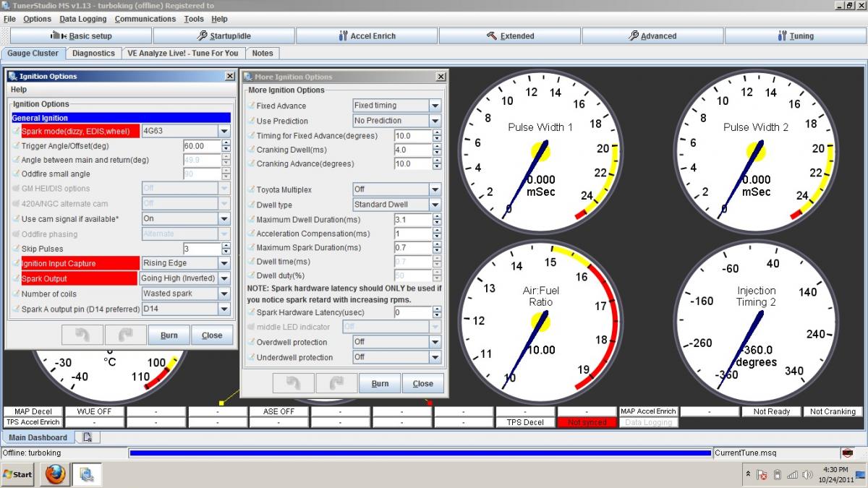This screenshot has width=868, height=488.
Task: Increase Skip Pulses with the up spinner
Action: pos(226,246)
